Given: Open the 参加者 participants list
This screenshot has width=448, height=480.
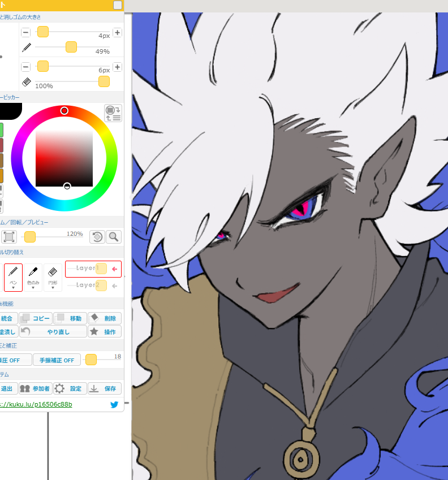Looking at the screenshot, I should [x=36, y=388].
